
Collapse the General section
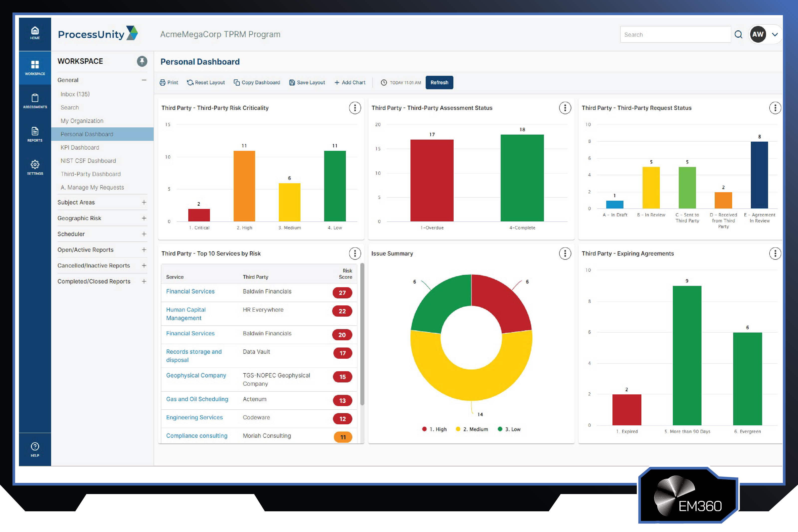click(x=144, y=80)
